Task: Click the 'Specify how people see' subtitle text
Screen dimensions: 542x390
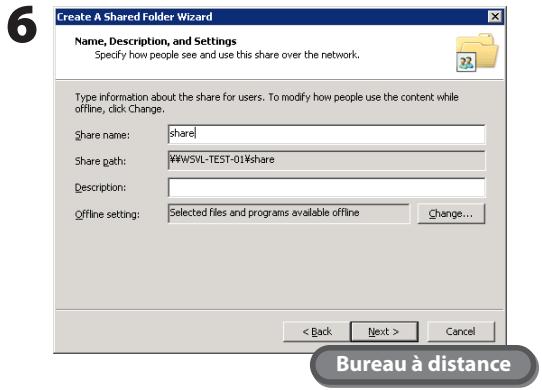Action: click(227, 55)
